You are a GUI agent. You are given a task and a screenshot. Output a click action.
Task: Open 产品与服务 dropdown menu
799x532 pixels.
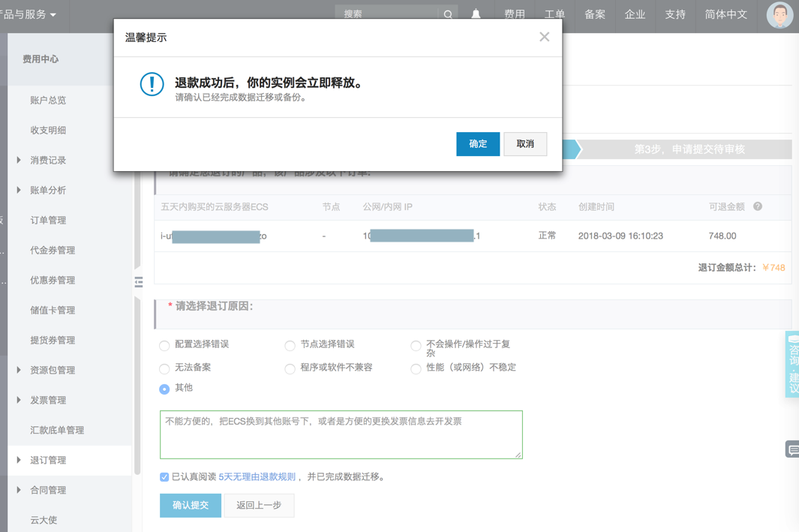(x=28, y=14)
